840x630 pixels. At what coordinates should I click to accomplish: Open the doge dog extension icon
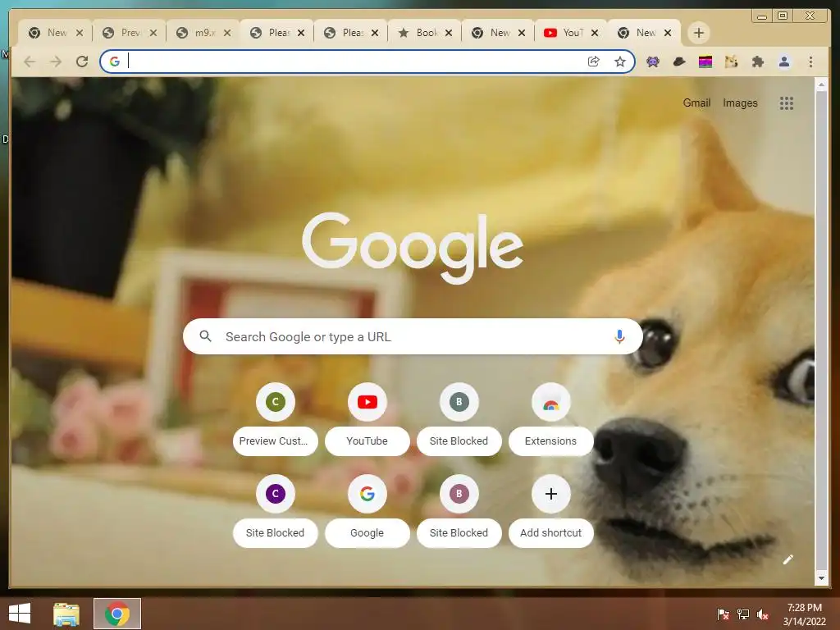point(731,62)
